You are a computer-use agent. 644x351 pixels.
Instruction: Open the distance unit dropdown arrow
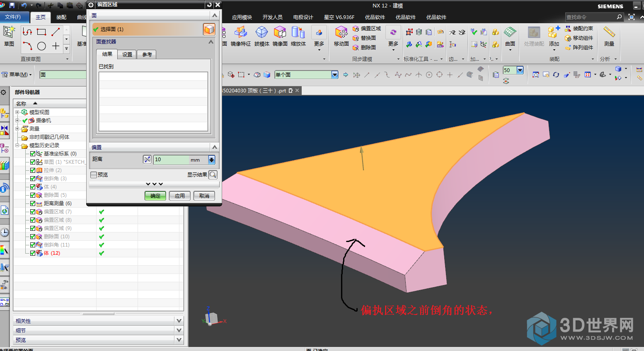[212, 160]
